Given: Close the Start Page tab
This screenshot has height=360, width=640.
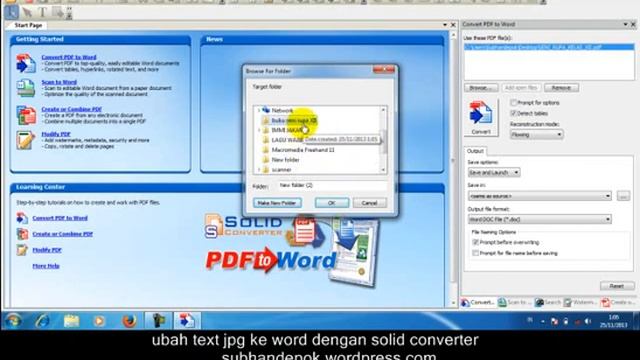Looking at the screenshot, I should click(x=453, y=25).
